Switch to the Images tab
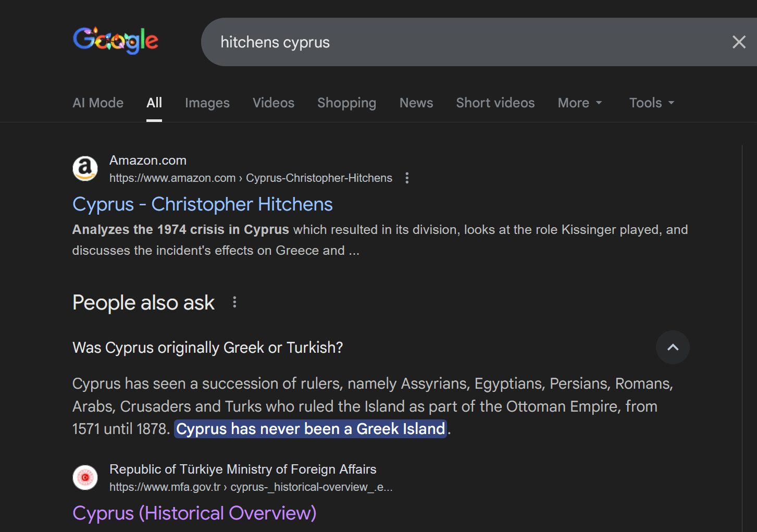The height and width of the screenshot is (532, 757). [x=207, y=103]
